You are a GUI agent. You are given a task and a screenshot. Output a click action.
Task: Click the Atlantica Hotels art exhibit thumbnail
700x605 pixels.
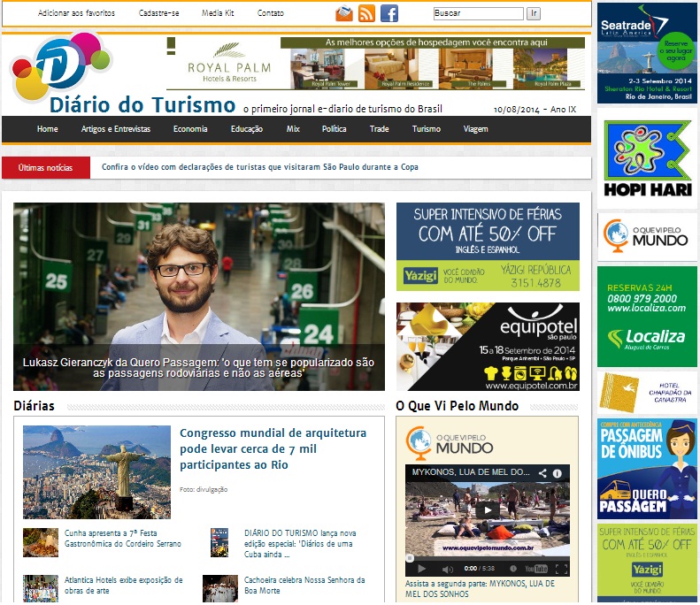click(x=41, y=588)
